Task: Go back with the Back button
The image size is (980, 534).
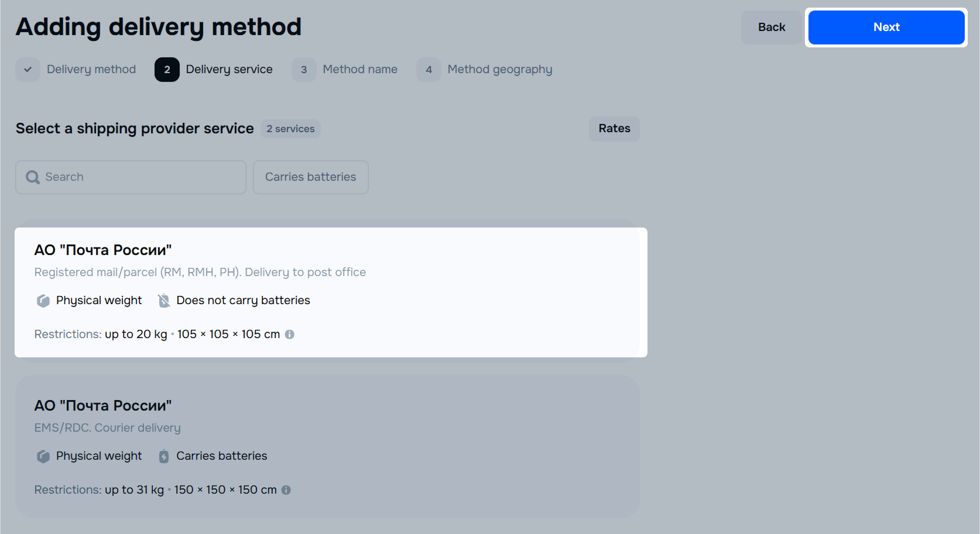Action: tap(771, 27)
